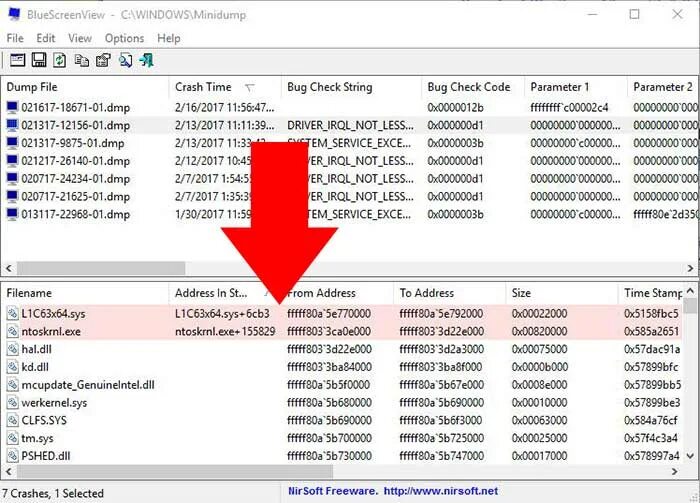Click dump icon beside 021317-9875-01.dmp
This screenshot has height=503, width=700.
coord(12,143)
